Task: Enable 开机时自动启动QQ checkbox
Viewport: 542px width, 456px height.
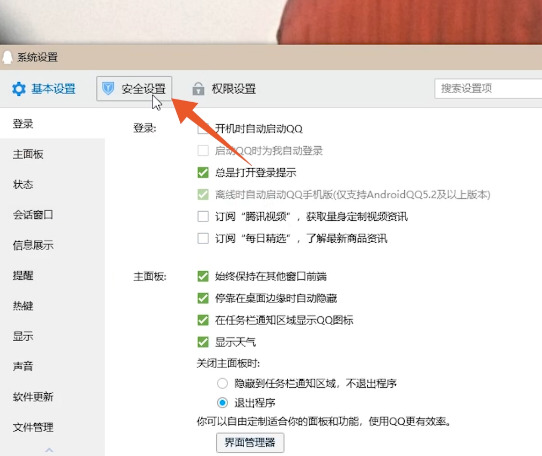Action: [x=203, y=129]
